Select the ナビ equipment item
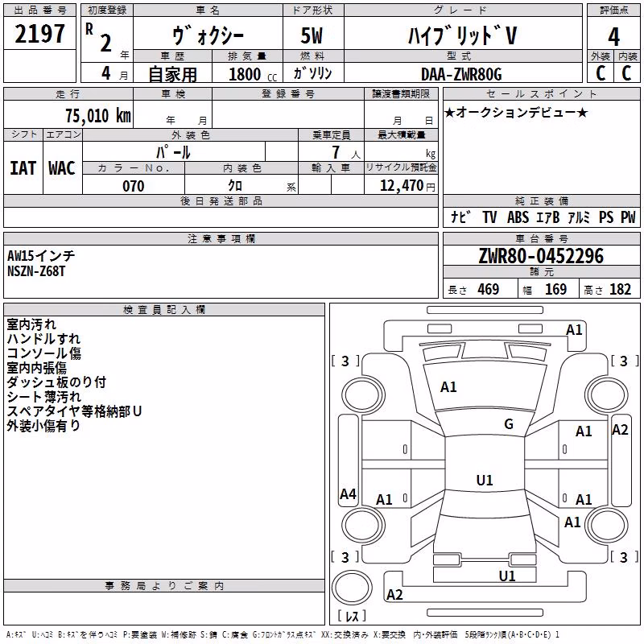 click(x=460, y=217)
